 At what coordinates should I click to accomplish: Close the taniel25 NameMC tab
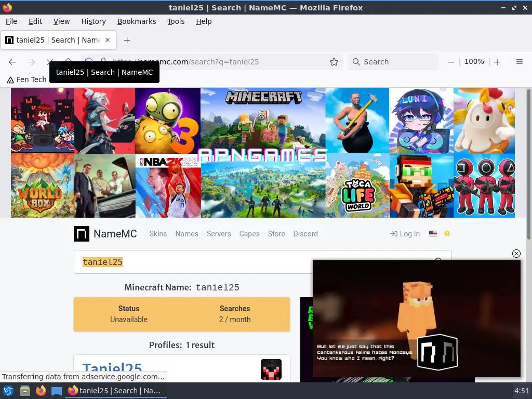[x=108, y=40]
